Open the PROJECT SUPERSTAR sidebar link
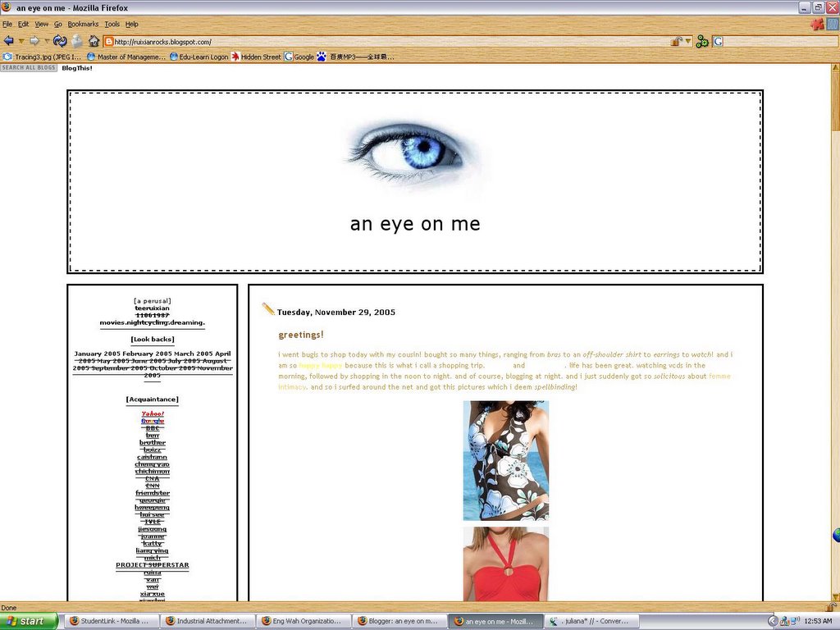This screenshot has height=630, width=840. (x=152, y=564)
